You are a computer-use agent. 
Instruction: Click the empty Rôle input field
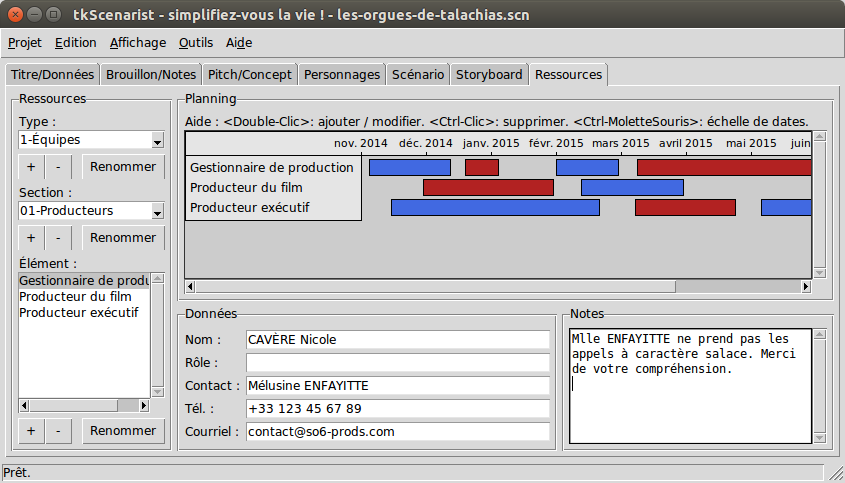point(398,362)
